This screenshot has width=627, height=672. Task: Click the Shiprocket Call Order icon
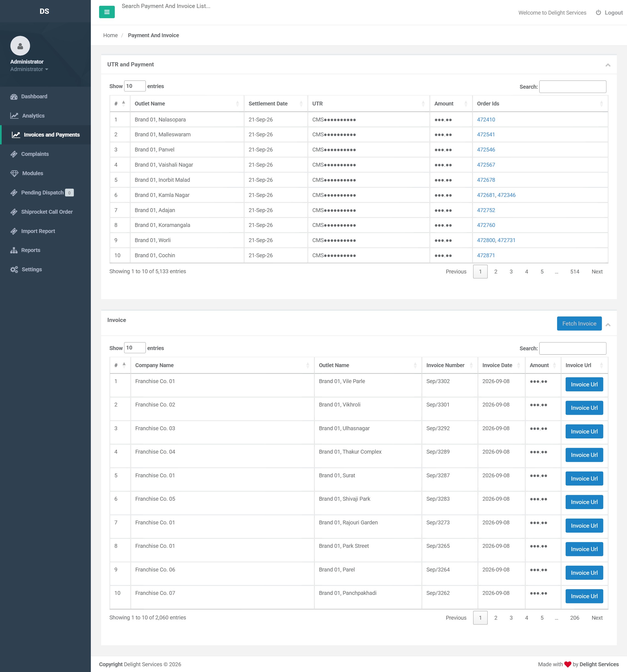point(14,212)
